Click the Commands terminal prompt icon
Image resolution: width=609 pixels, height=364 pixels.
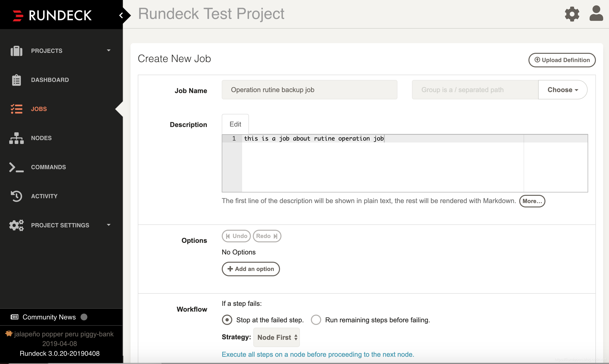pos(16,167)
